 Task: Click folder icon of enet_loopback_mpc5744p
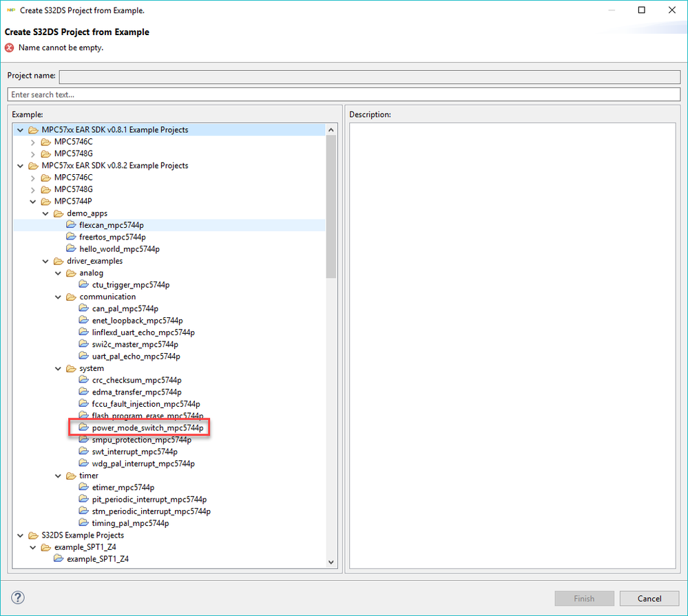tap(84, 319)
